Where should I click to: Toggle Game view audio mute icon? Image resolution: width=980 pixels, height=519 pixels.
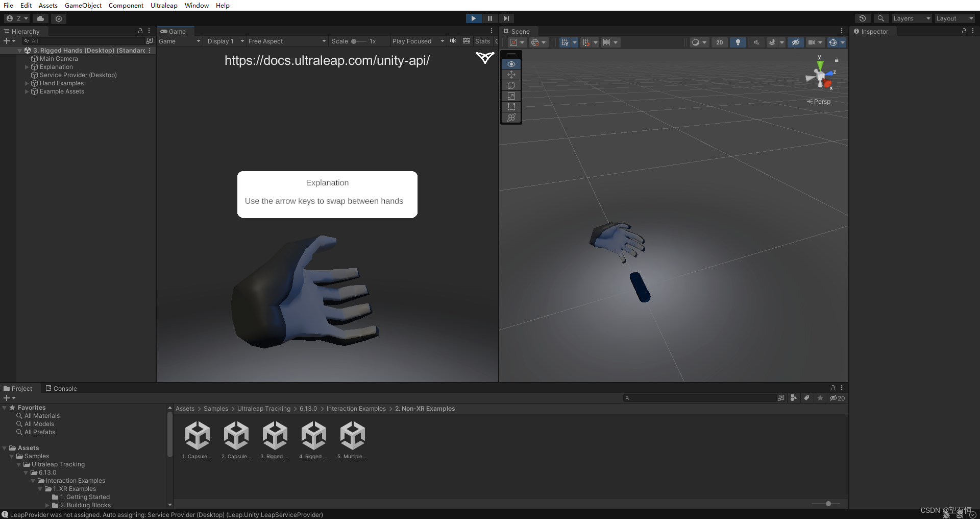pos(453,41)
